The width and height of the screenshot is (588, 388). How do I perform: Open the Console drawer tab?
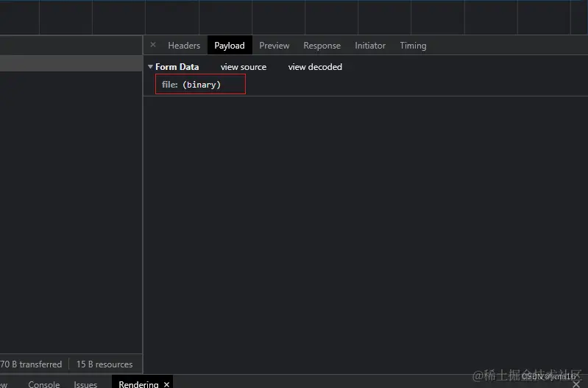44,384
